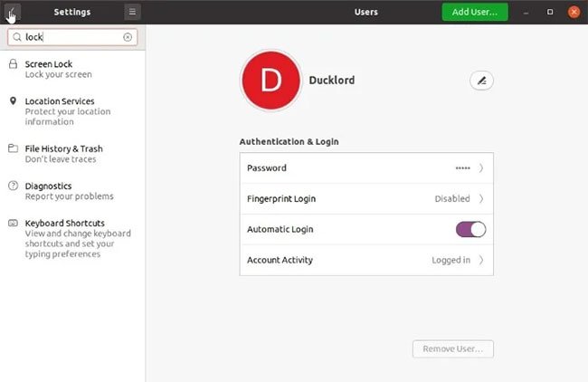The image size is (588, 382).
Task: Click the question mark Diagnostics icon
Action: [14, 186]
